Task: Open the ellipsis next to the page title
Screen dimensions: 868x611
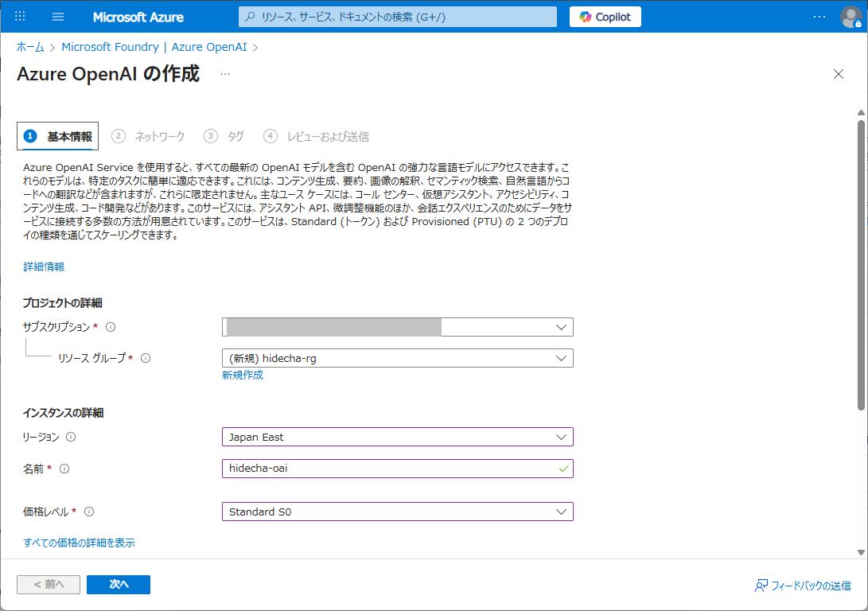Action: (x=224, y=74)
